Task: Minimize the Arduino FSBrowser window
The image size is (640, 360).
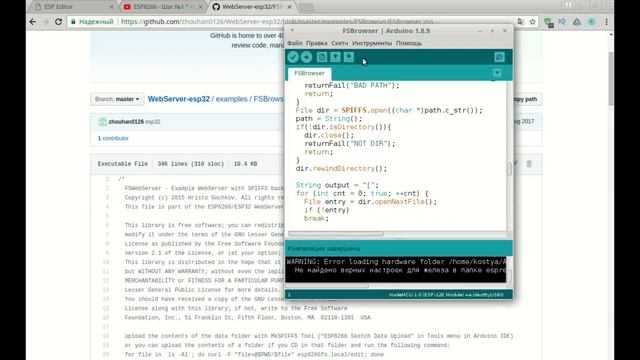Action: (x=480, y=31)
